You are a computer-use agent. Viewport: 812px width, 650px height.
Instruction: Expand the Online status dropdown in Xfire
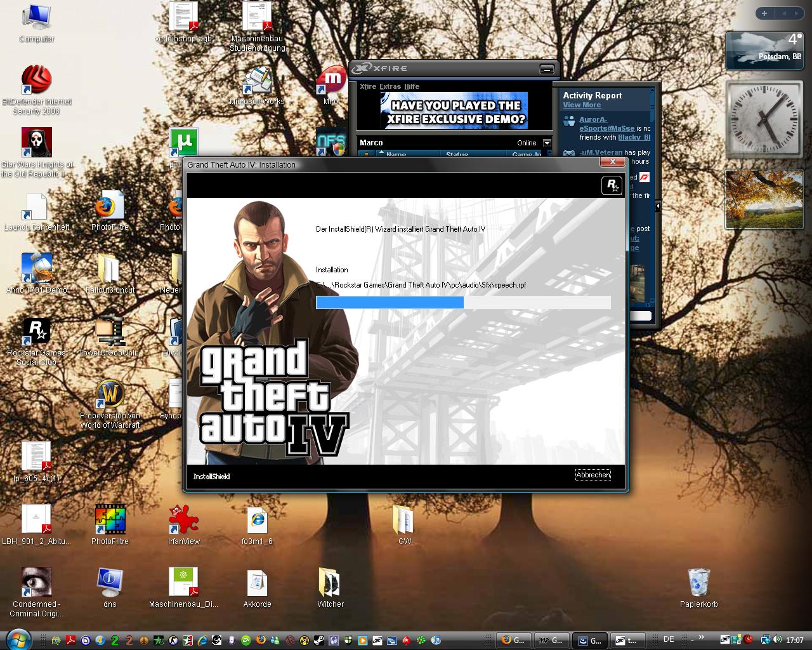(547, 143)
